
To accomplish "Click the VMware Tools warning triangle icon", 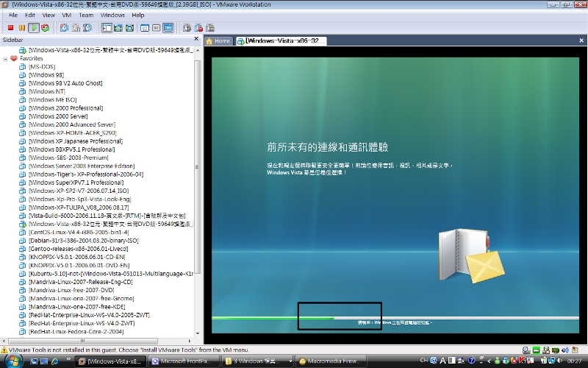I will pos(4,350).
